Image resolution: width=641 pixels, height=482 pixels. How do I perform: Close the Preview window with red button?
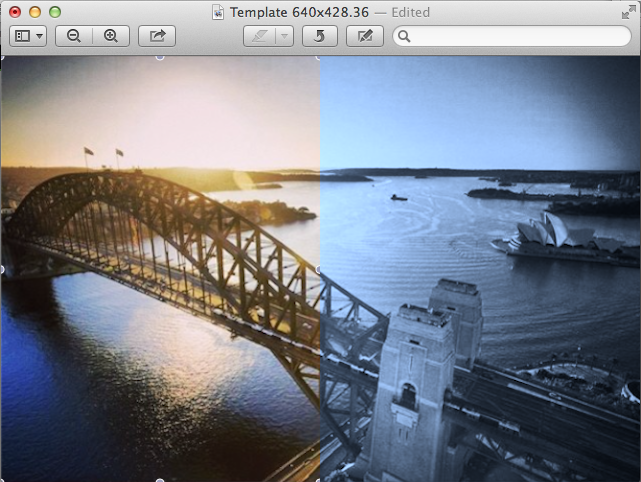click(15, 12)
